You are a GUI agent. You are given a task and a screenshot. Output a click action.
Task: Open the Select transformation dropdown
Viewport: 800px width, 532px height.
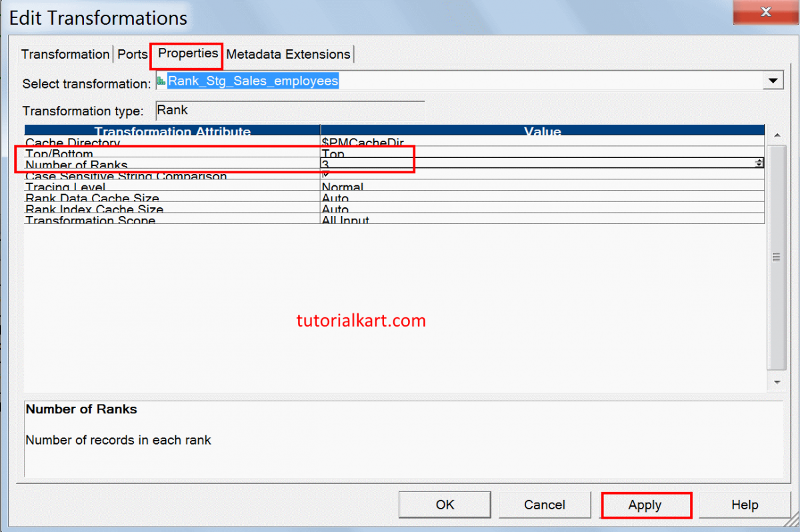pos(773,81)
